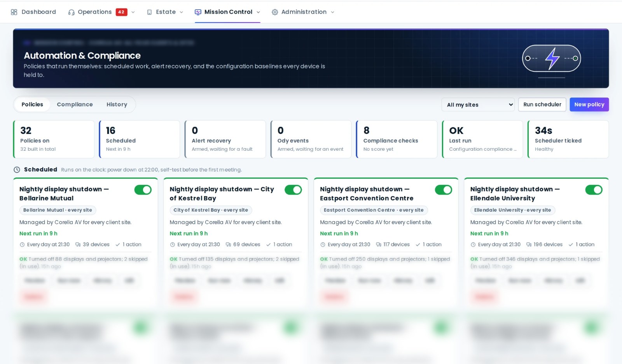Click the Bellarine Mutual every site chip
Image resolution: width=622 pixels, height=364 pixels.
point(58,210)
